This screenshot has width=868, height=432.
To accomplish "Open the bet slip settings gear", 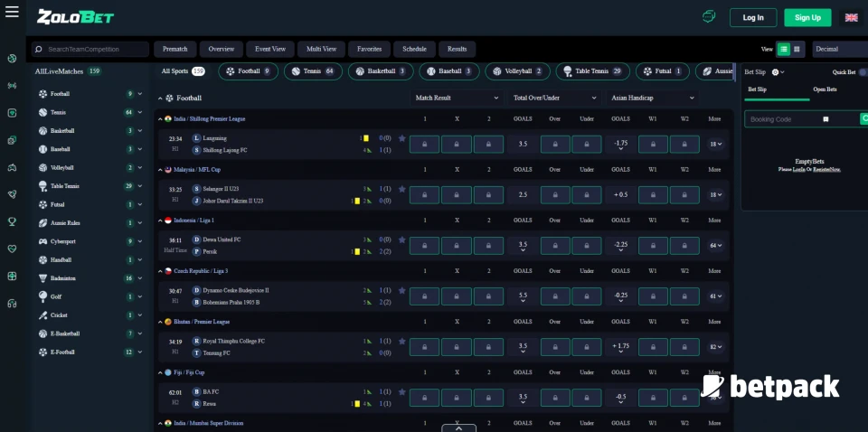I will point(777,72).
